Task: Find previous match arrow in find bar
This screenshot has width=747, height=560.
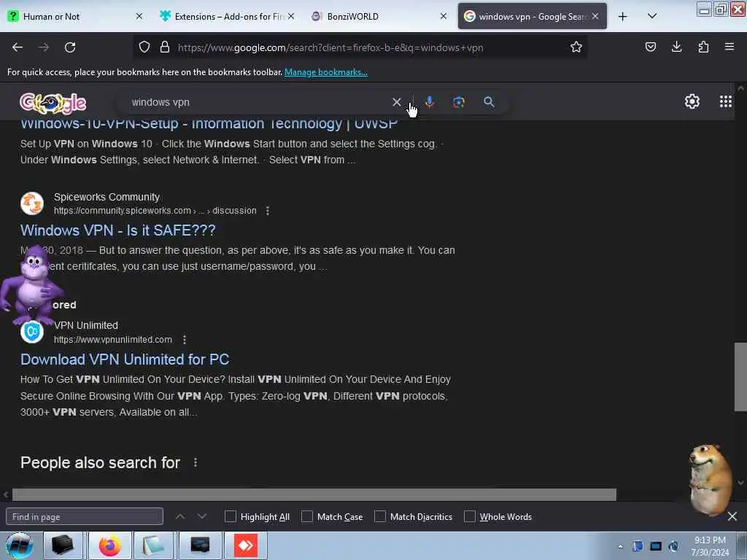Action: [x=180, y=516]
